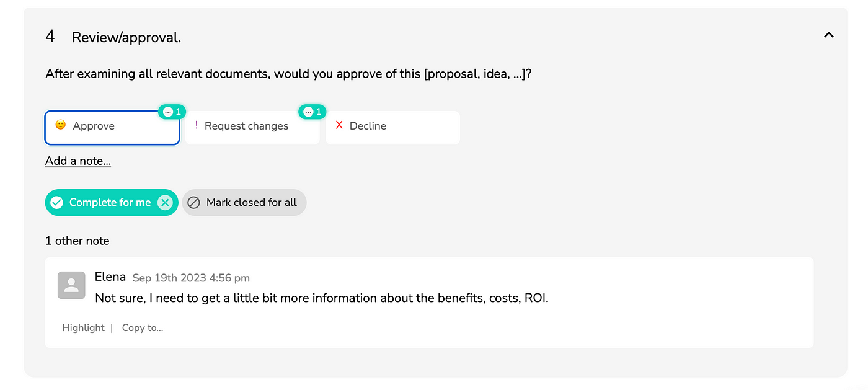The height and width of the screenshot is (390, 868).
Task: Click the Review/approval section title
Action: pyautogui.click(x=126, y=38)
